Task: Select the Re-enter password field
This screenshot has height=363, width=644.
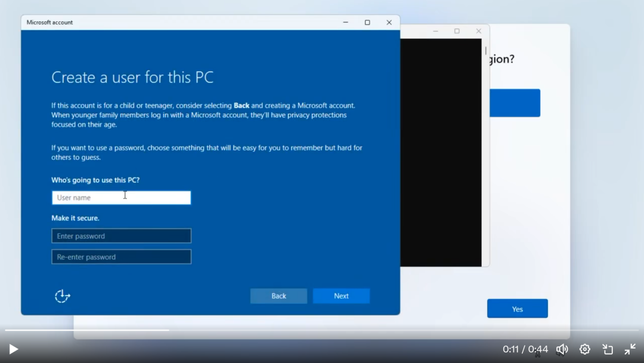Action: click(121, 256)
